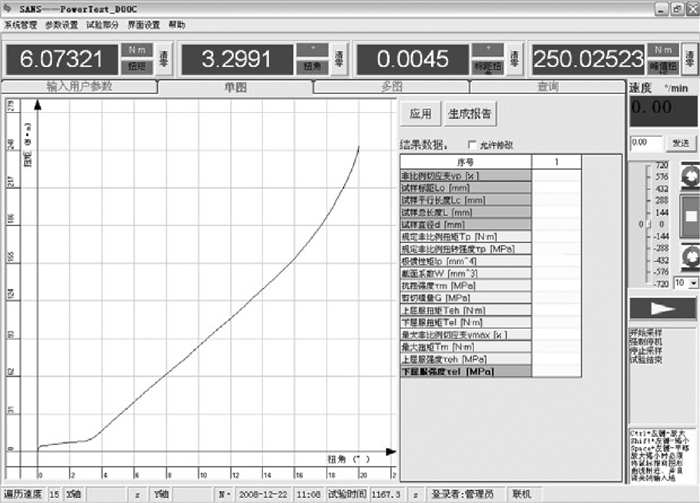Click the reverse rotation round button
Image resolution: width=700 pixels, height=503 pixels.
tap(690, 258)
